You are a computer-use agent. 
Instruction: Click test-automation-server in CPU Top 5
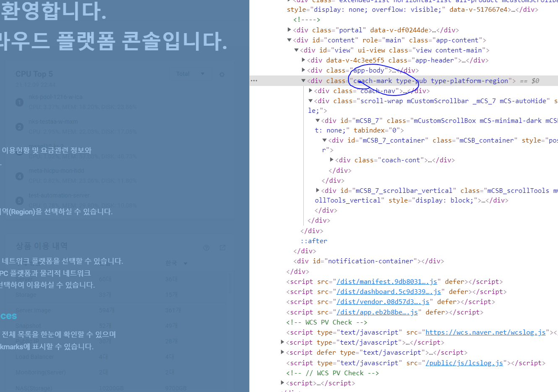pos(59,195)
